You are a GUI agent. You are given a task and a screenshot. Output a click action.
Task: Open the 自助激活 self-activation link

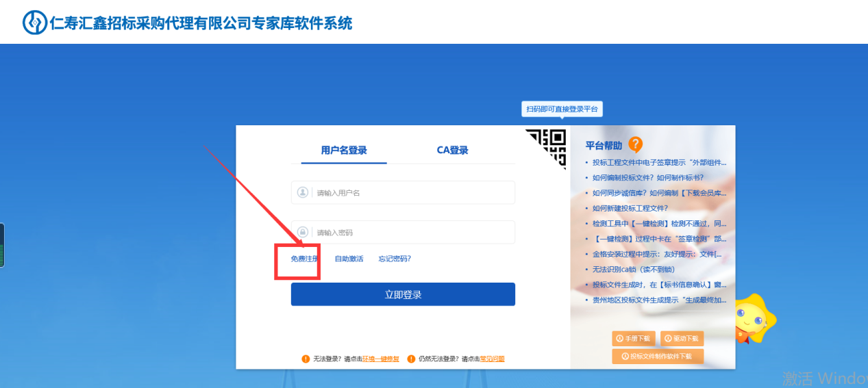click(x=349, y=259)
